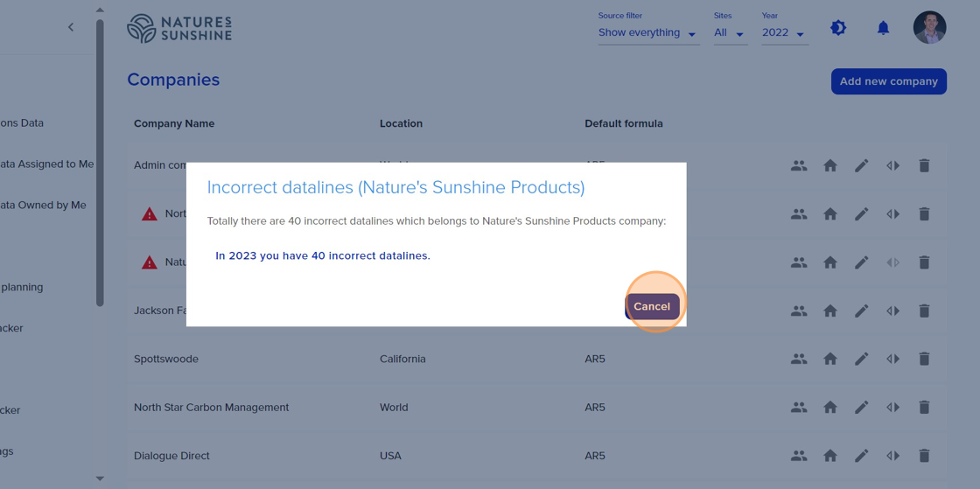Viewport: 980px width, 489px height.
Task: Click 'In 2023 you have 40 incorrect datalines'
Action: (x=323, y=255)
